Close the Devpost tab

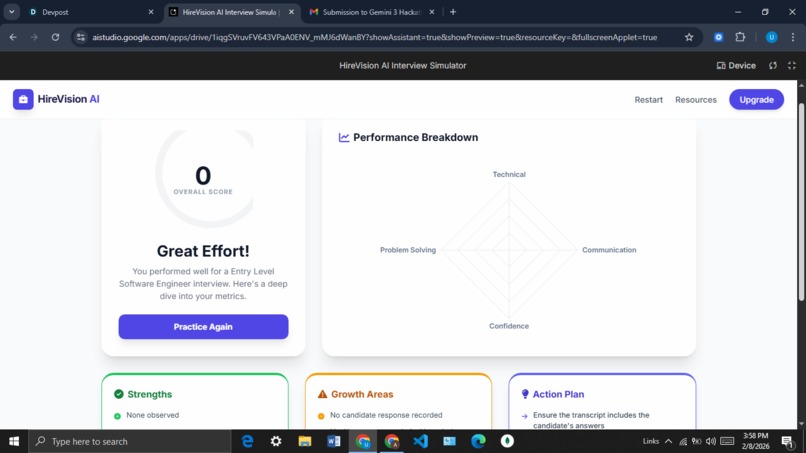[x=151, y=12]
